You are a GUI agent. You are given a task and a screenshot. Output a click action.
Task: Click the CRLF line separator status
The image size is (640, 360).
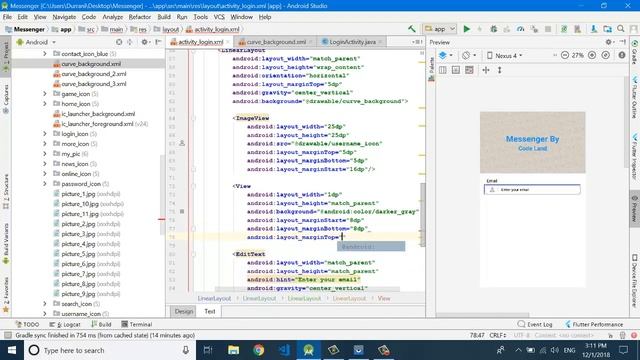click(498, 335)
